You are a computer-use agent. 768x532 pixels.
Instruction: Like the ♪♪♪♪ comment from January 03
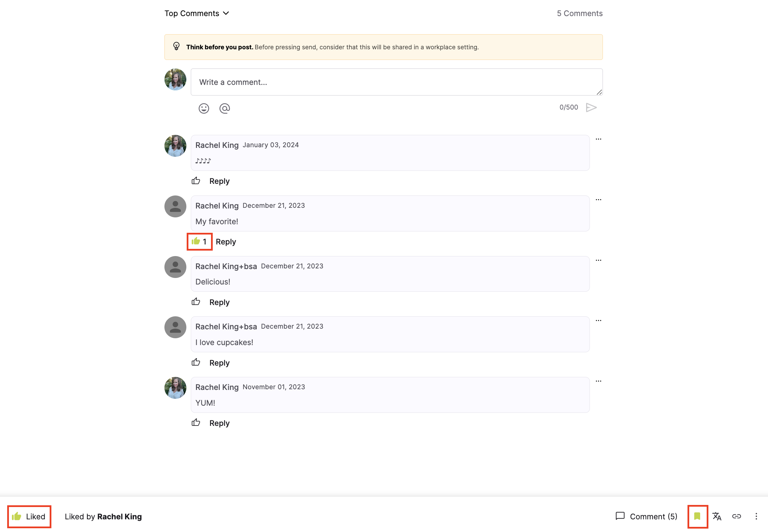coord(196,181)
